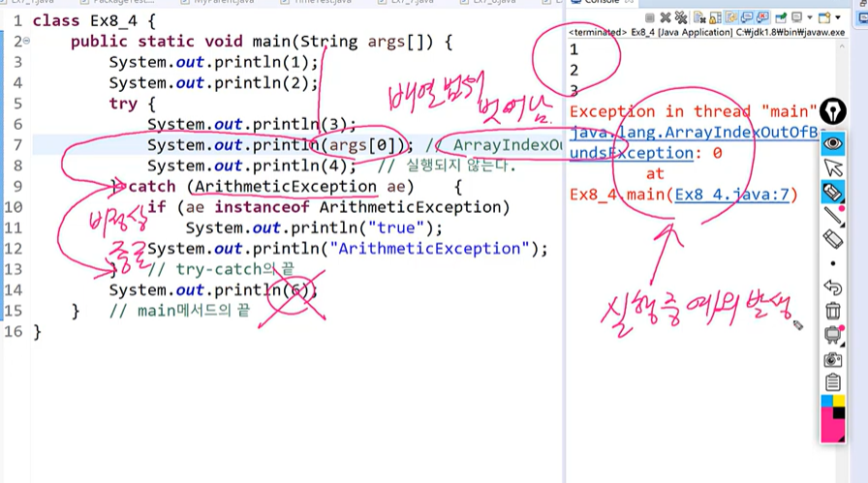Click the console scrollbar up arrow

pyautogui.click(x=842, y=46)
